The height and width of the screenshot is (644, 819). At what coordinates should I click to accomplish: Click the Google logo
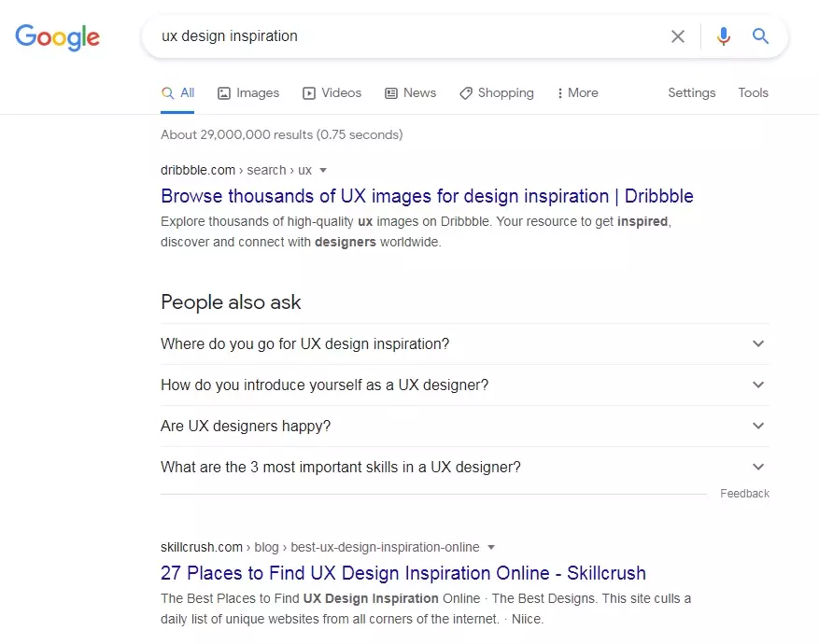(x=58, y=36)
